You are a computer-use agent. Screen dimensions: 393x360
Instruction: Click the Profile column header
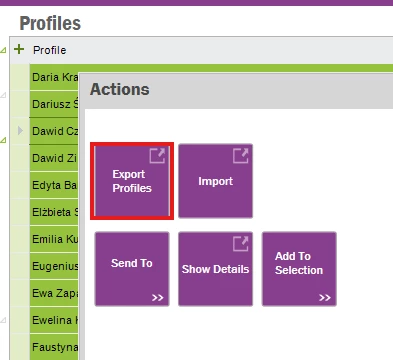pos(49,50)
